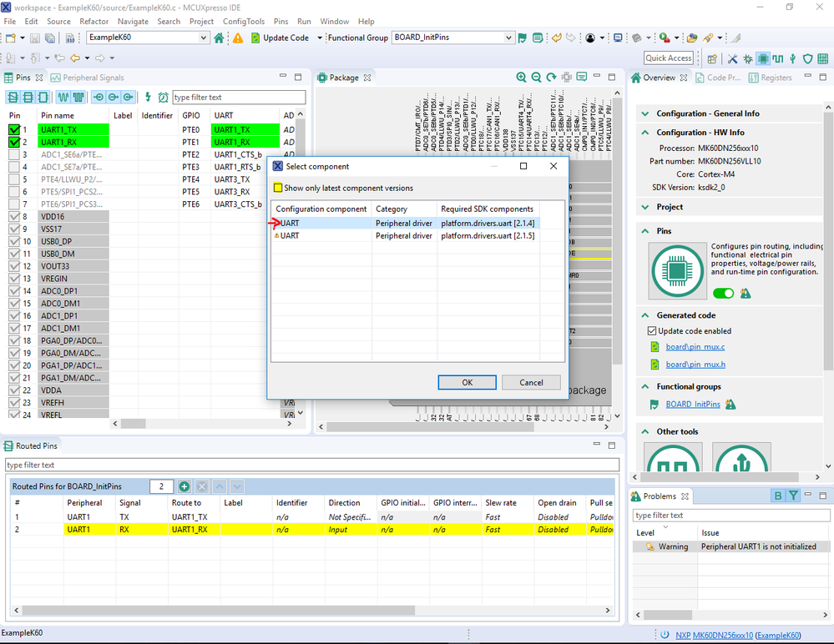This screenshot has width=834, height=644.
Task: Click the Pins view filter text field
Action: click(239, 98)
